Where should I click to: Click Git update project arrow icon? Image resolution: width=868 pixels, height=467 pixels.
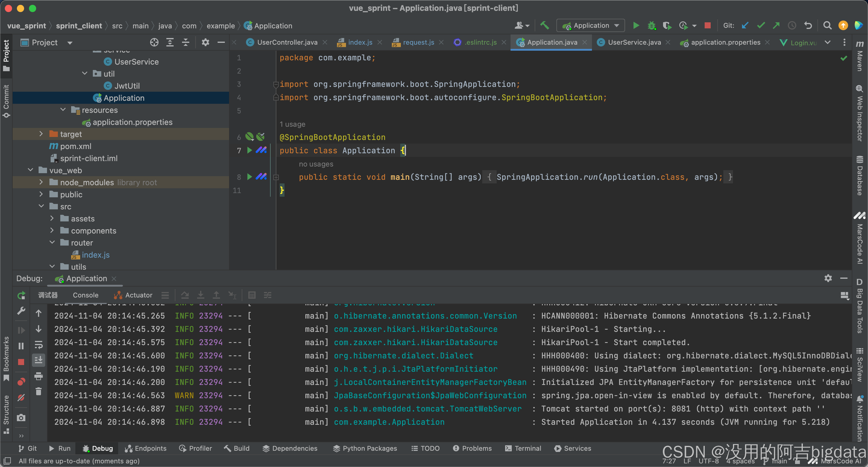pyautogui.click(x=745, y=26)
